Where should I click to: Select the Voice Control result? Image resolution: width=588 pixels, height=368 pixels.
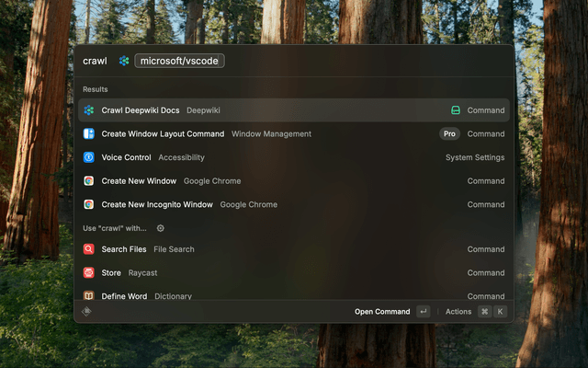click(294, 157)
